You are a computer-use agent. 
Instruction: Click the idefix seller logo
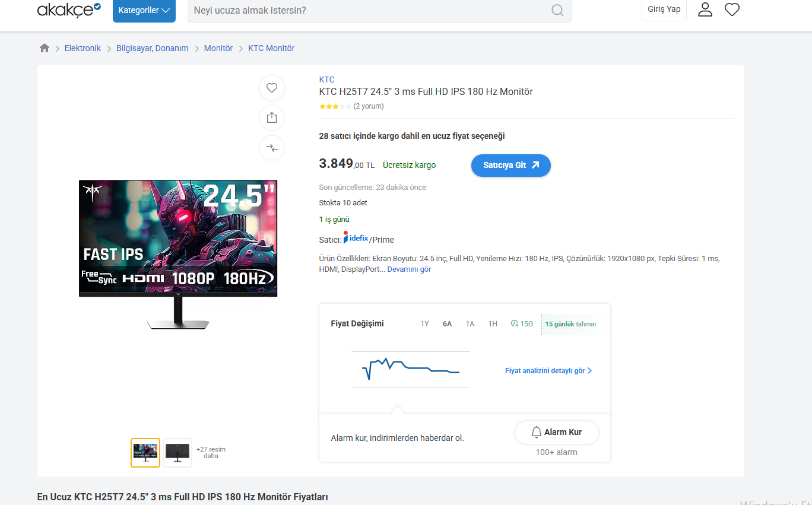click(356, 238)
